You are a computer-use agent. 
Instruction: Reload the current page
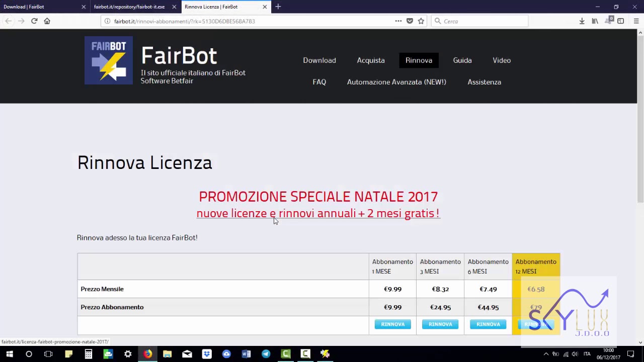coord(34,21)
